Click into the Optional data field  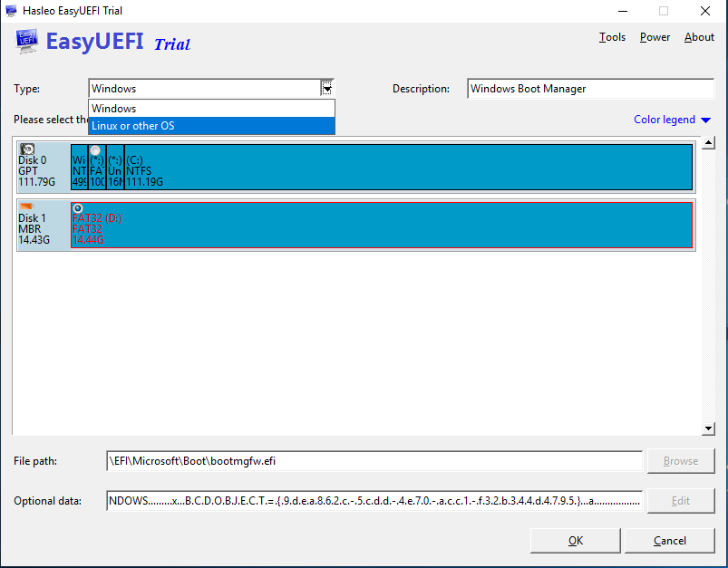[374, 501]
